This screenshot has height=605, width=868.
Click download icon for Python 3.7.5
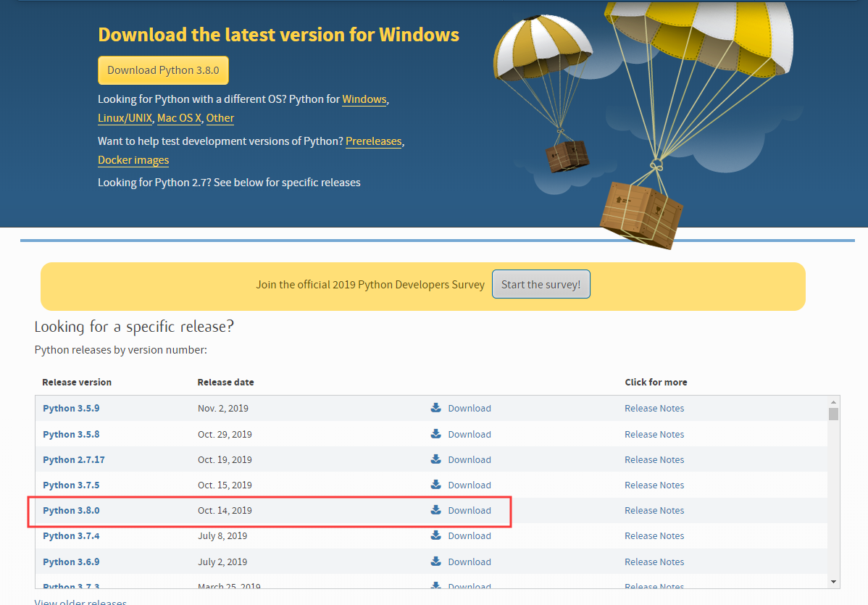436,485
